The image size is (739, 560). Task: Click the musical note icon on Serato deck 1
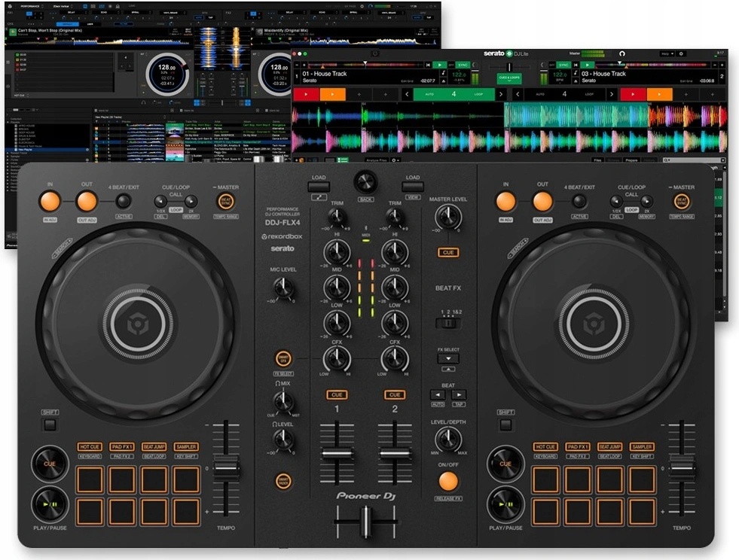click(443, 74)
